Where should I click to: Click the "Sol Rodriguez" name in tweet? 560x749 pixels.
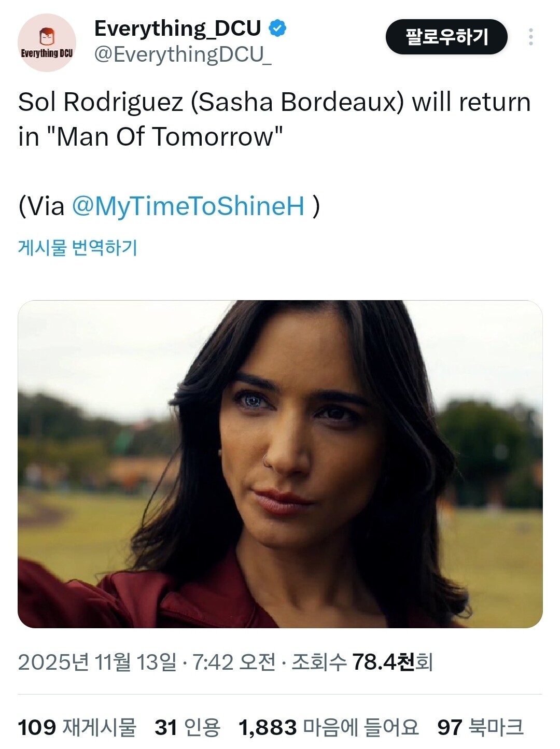coord(101,102)
